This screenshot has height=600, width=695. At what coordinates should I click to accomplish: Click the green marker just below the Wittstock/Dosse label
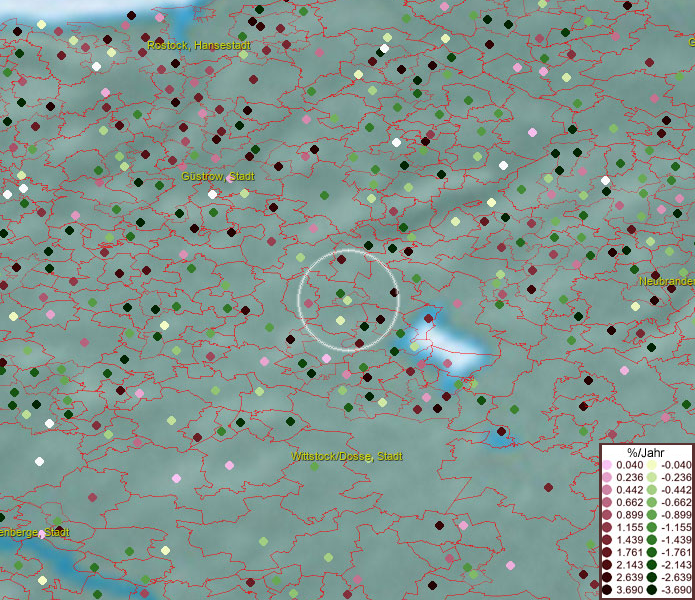314,466
